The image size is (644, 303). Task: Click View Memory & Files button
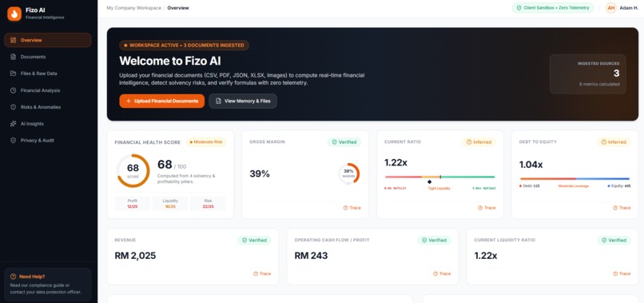click(x=243, y=101)
